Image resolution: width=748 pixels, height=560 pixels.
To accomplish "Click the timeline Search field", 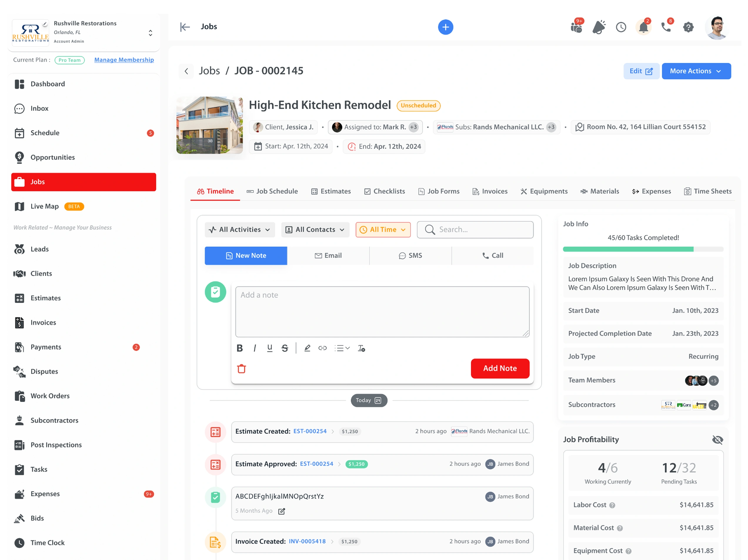I will click(x=475, y=230).
